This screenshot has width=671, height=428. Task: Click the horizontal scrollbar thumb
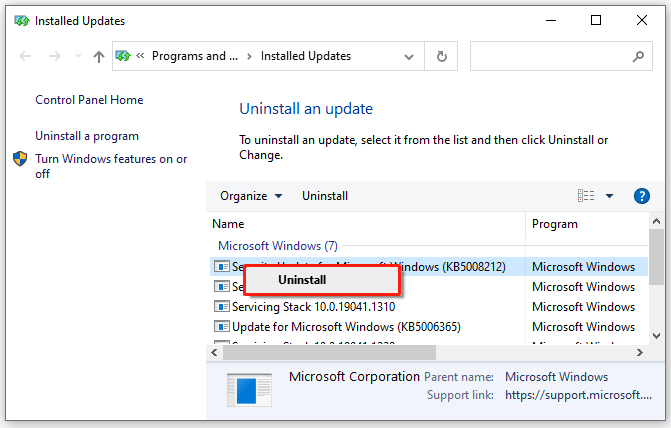click(x=330, y=353)
